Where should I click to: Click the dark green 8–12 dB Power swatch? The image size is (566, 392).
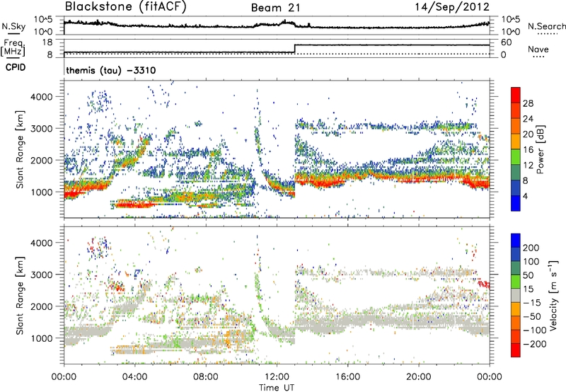(516, 172)
